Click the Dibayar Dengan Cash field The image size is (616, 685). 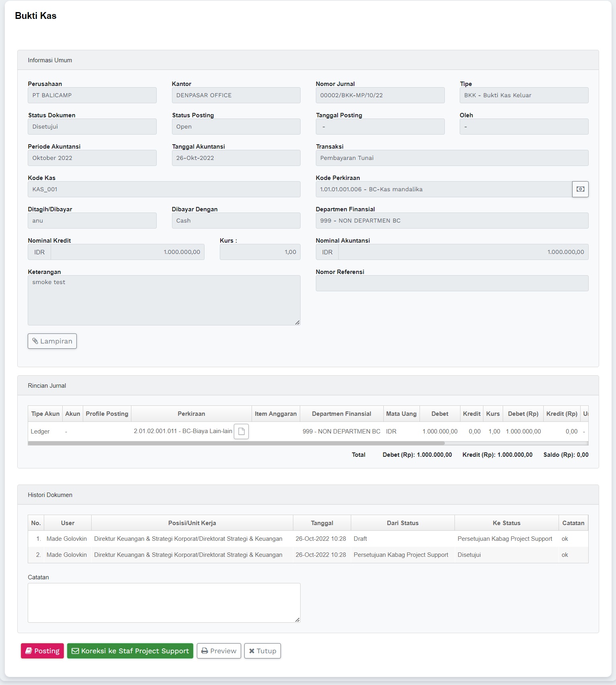tap(236, 221)
